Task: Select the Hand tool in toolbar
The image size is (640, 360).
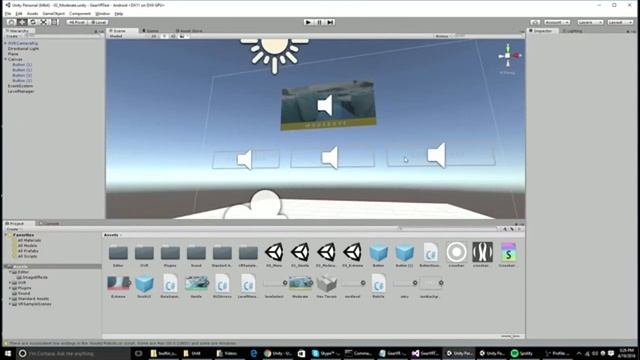Action: [11, 22]
